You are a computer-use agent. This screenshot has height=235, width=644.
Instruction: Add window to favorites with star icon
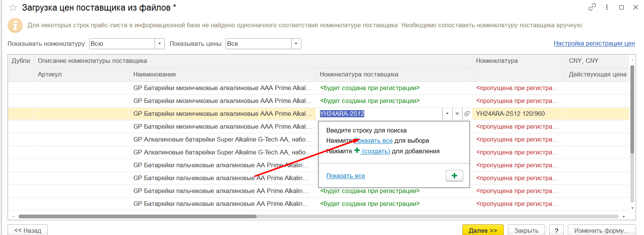tap(13, 8)
